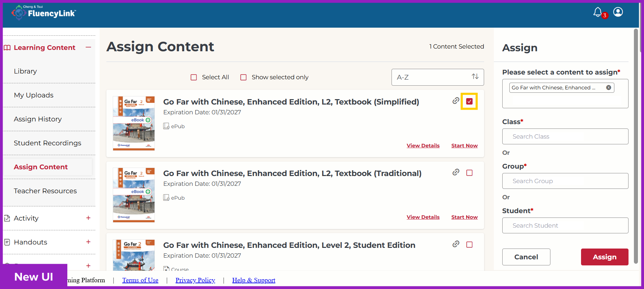Click the Cancel button
Viewport: 644px width, 289px height.
point(526,257)
